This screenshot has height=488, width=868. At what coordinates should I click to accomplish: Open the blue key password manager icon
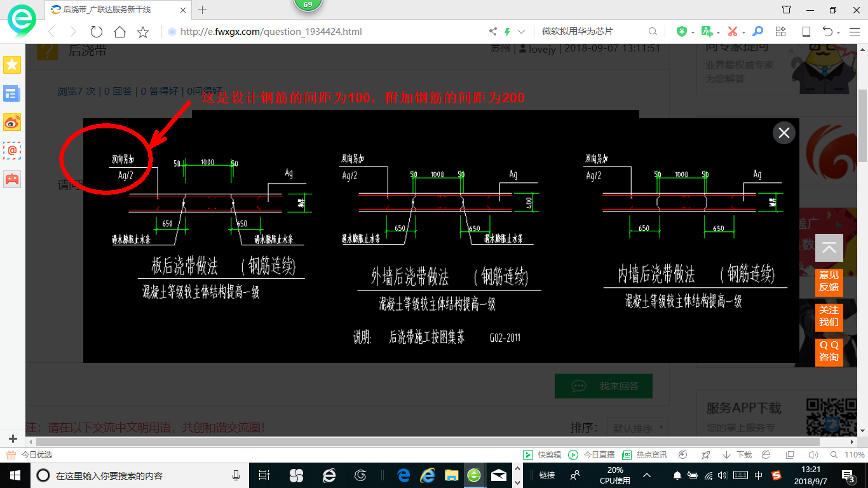pos(757,32)
